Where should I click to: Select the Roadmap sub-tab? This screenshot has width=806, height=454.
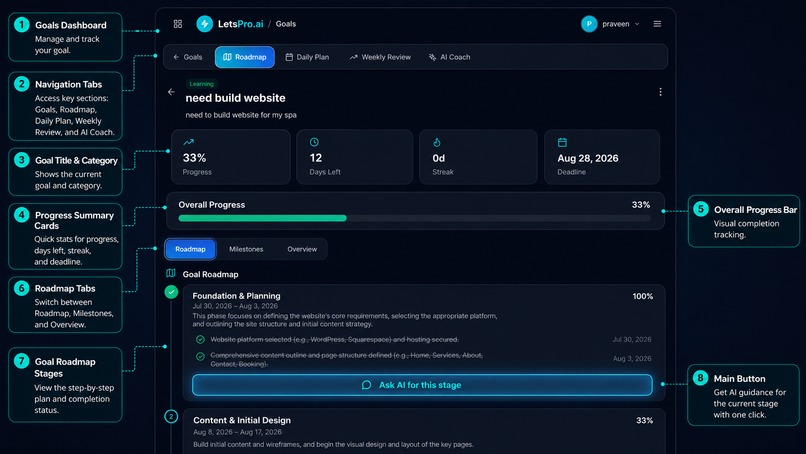tap(190, 249)
